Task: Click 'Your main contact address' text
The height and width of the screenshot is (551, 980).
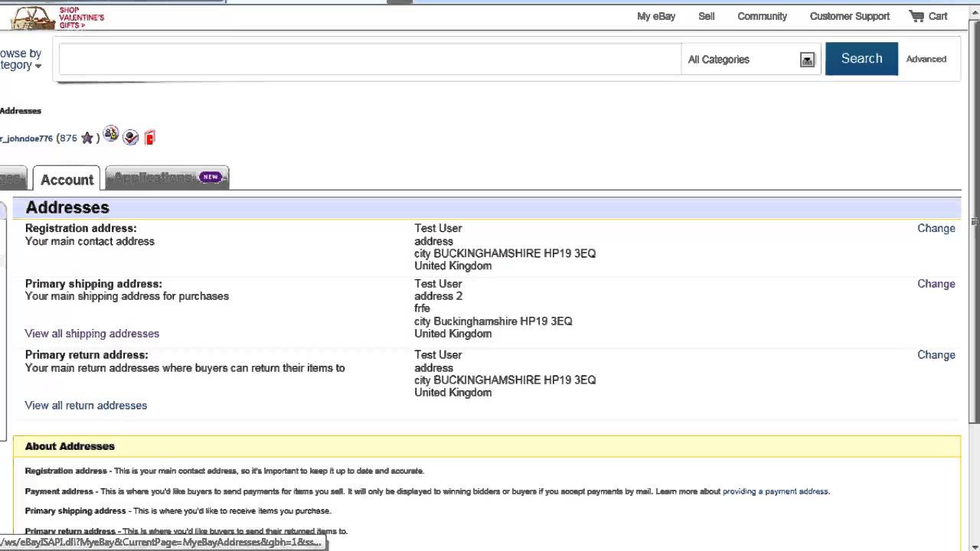Action: tap(90, 241)
